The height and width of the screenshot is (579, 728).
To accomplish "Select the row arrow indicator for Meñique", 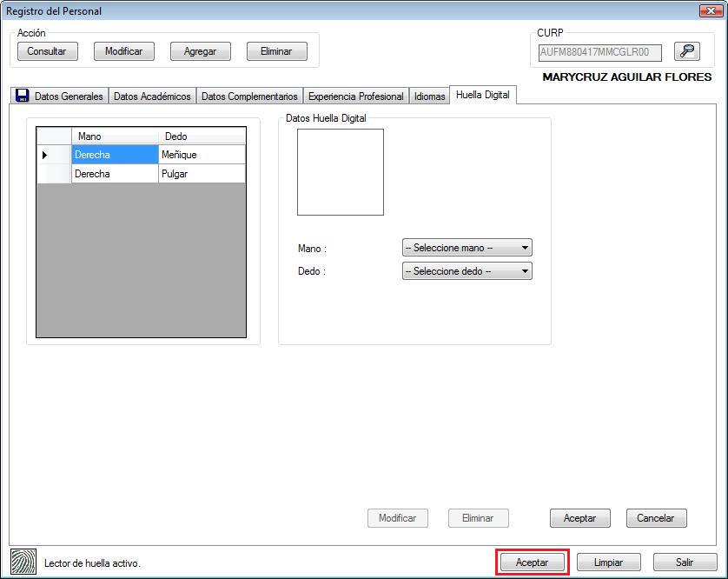I will pyautogui.click(x=44, y=155).
